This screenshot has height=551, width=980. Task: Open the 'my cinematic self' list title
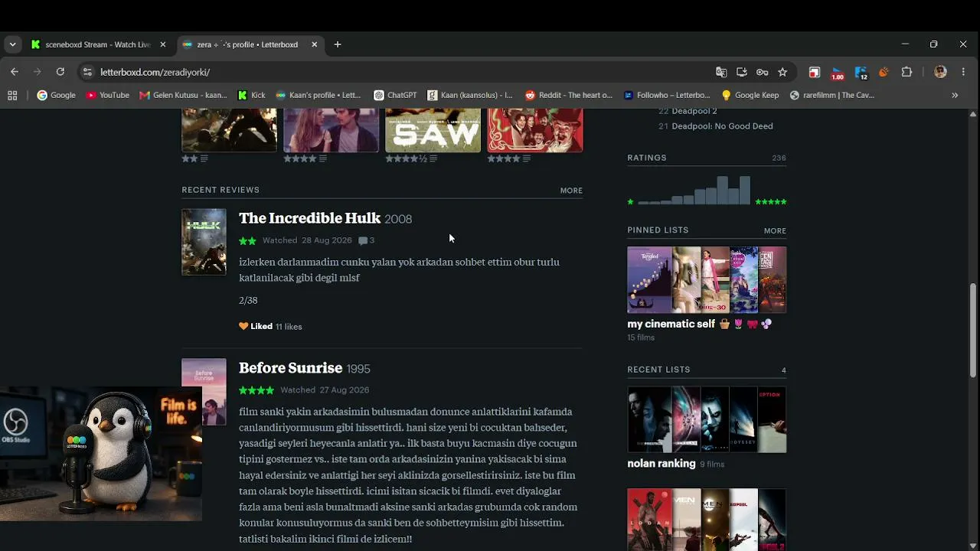coord(671,324)
